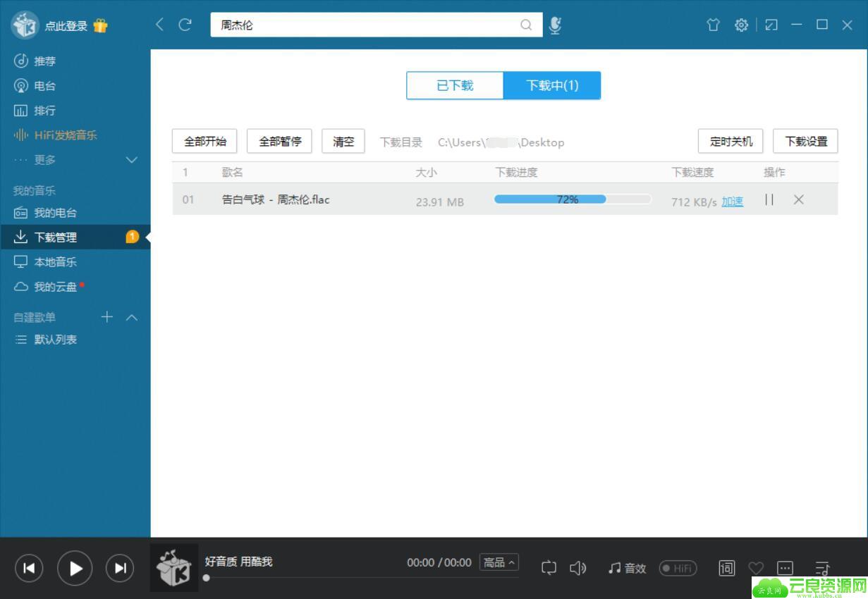
Task: Open 本地音乐 in the sidebar
Action: 55,262
